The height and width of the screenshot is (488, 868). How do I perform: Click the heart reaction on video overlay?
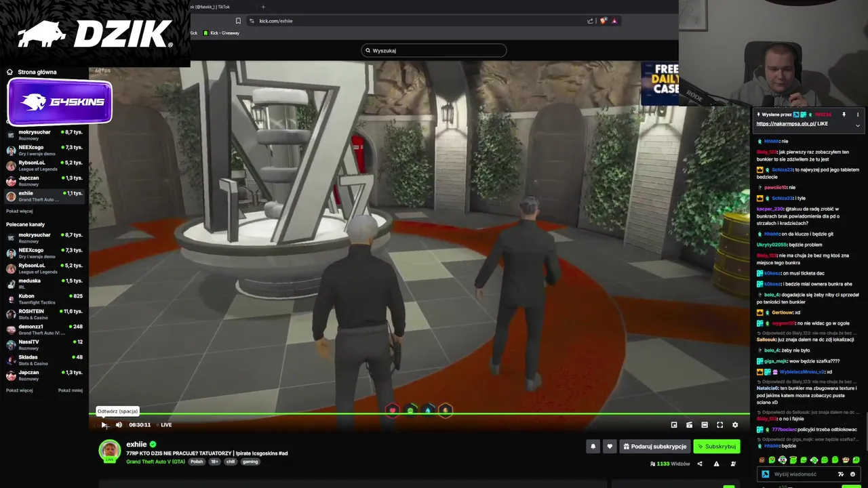pyautogui.click(x=393, y=410)
